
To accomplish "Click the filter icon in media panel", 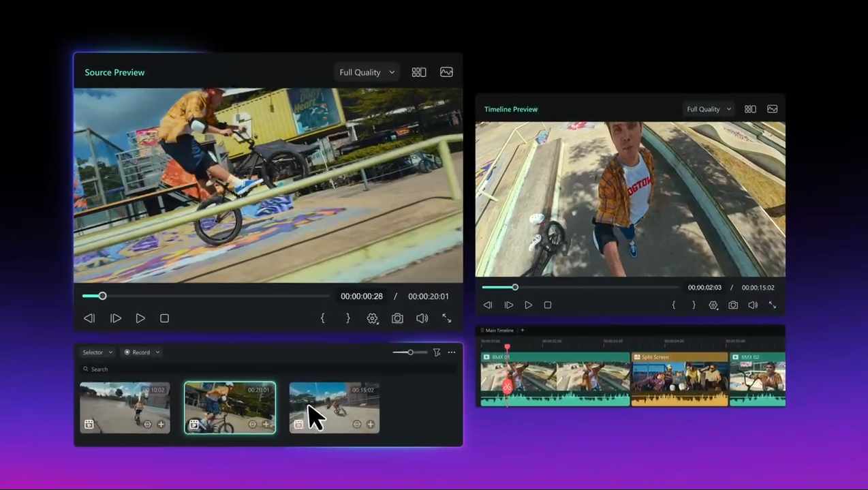I will coord(437,352).
